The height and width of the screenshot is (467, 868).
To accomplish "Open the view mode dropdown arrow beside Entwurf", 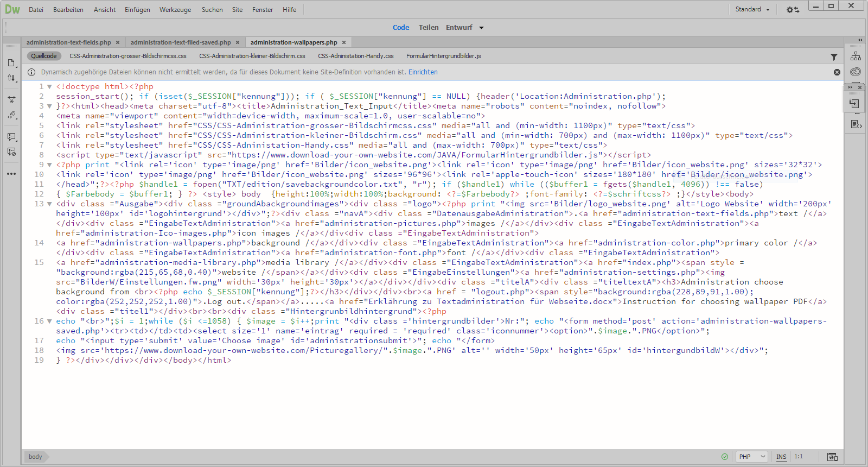I will coord(481,28).
